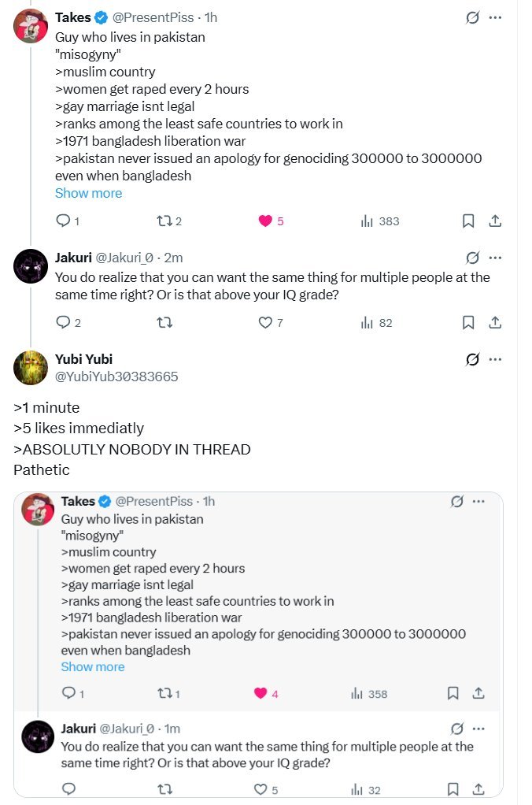532x805 pixels.
Task: Bookmark the top Takes post
Action: coord(468,221)
